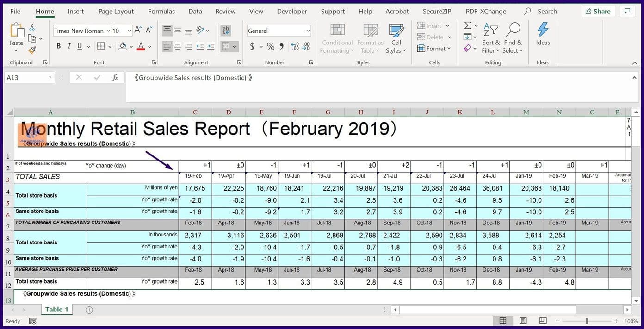Open the font name dropdown
644x329 pixels.
[x=108, y=31]
